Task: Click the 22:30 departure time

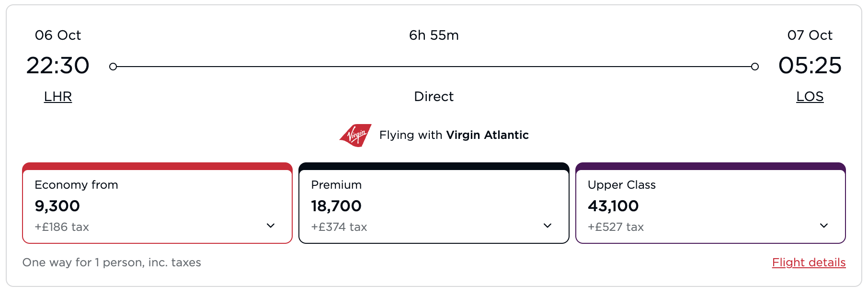Action: click(58, 65)
